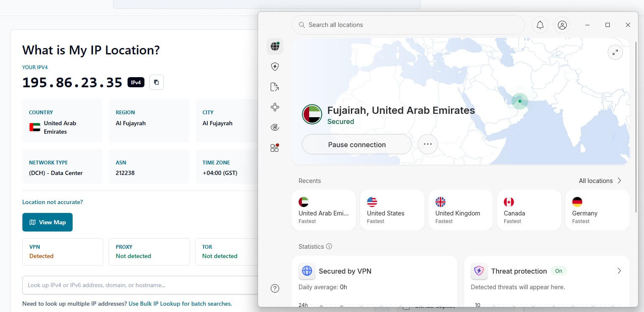Image resolution: width=644 pixels, height=312 pixels.
Task: Toggle the Threat protection On badge
Action: pyautogui.click(x=559, y=271)
